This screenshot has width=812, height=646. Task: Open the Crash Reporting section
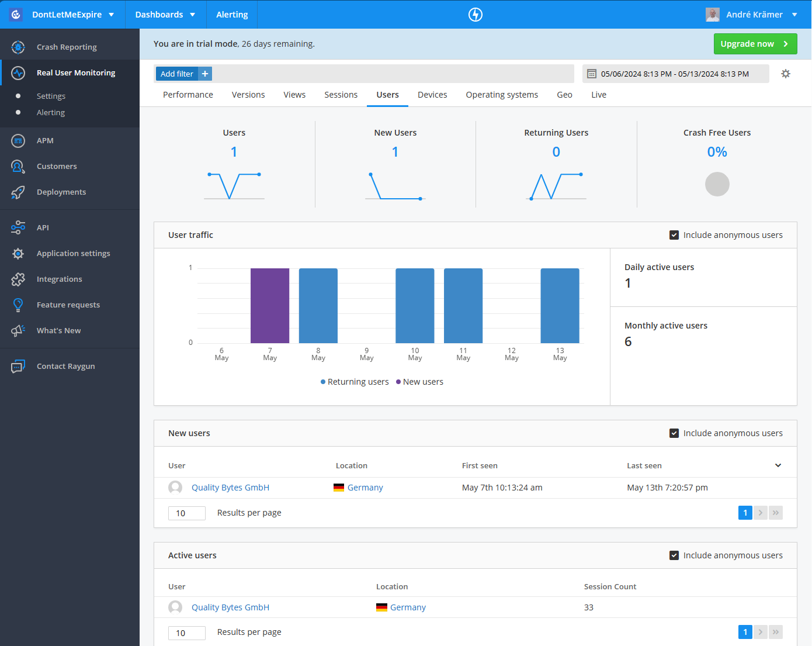pyautogui.click(x=66, y=46)
